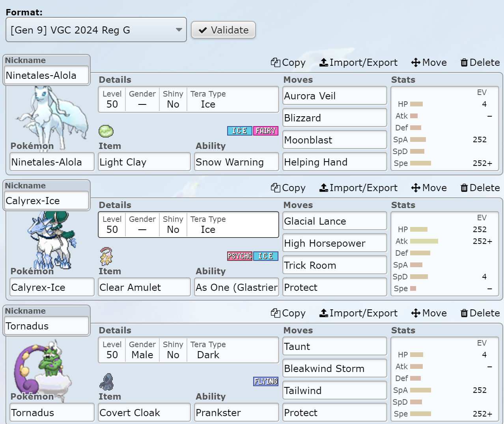The image size is (504, 424).
Task: Open Calyrex-Ice details panel
Action: point(189,225)
